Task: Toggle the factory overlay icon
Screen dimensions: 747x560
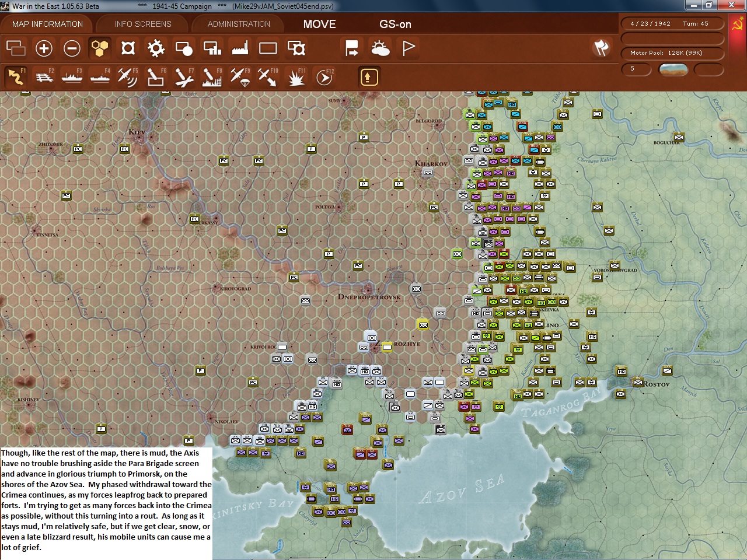Action: (x=240, y=48)
